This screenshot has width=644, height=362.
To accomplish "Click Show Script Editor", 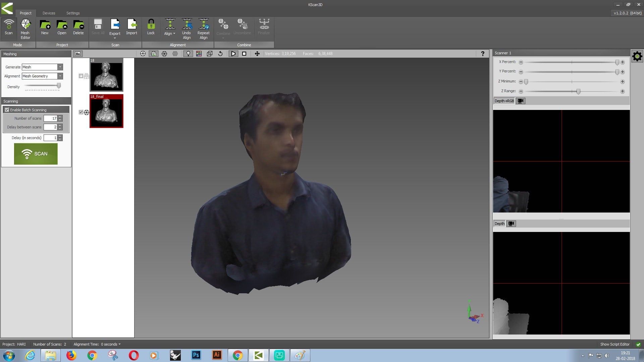I will coord(614,344).
